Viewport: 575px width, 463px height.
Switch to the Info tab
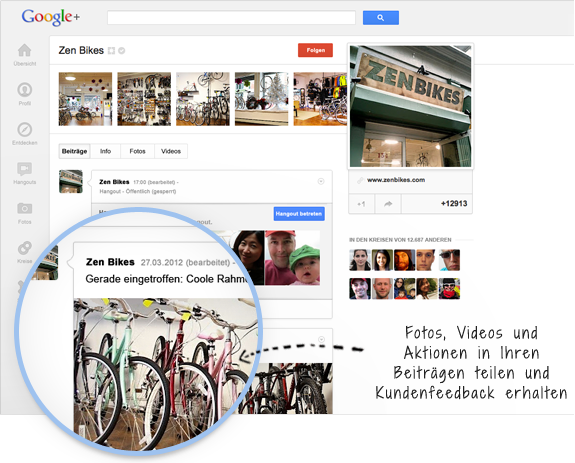point(106,151)
